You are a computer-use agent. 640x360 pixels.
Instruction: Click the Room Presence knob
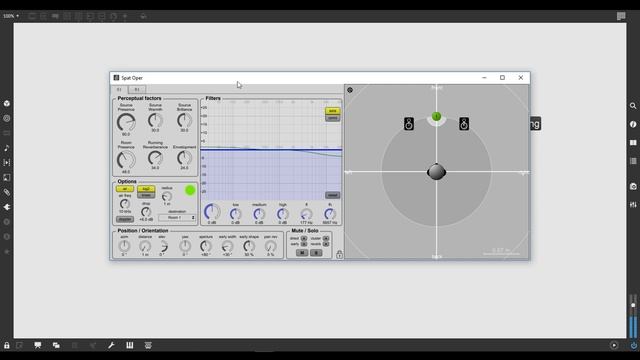point(126,160)
